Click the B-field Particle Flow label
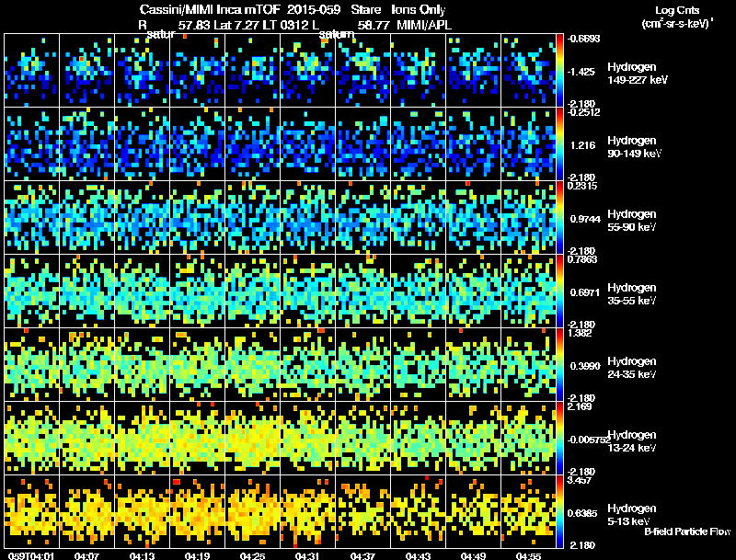Viewport: 736px width, 560px height. 687,531
